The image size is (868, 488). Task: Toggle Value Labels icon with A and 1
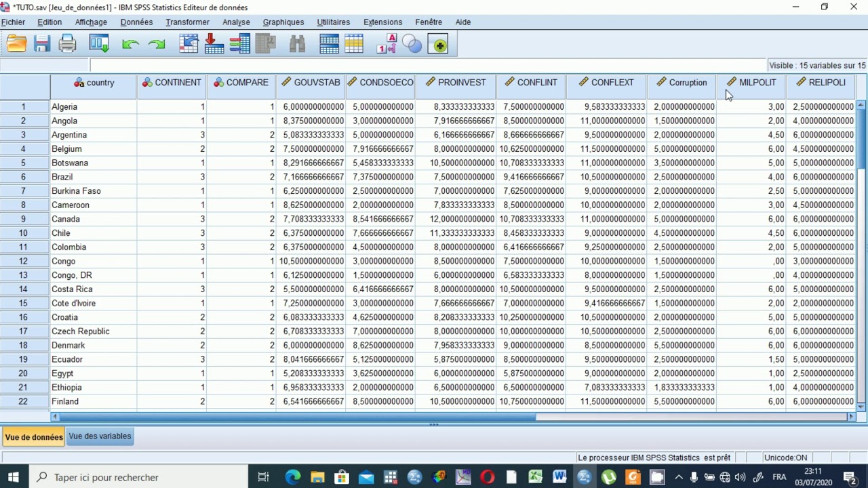point(386,44)
